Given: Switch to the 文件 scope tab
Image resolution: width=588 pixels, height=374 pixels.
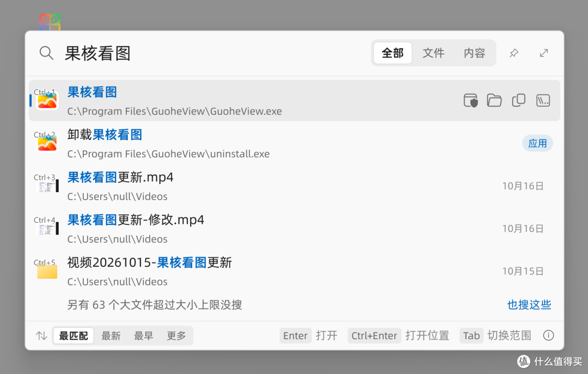Looking at the screenshot, I should click(x=433, y=53).
